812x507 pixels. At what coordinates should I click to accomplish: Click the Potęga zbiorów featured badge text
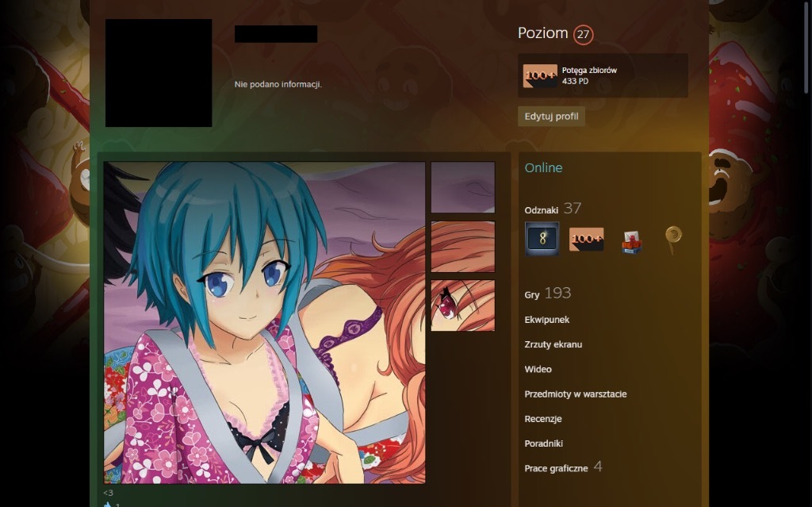589,70
